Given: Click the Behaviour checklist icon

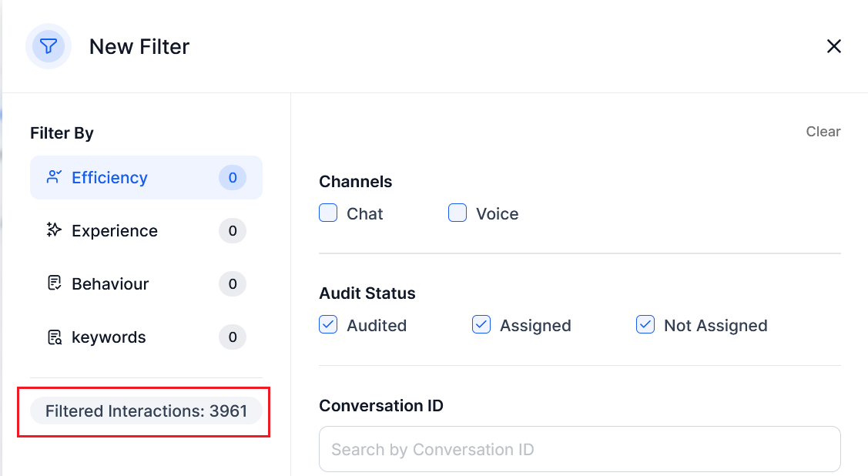Looking at the screenshot, I should (54, 283).
